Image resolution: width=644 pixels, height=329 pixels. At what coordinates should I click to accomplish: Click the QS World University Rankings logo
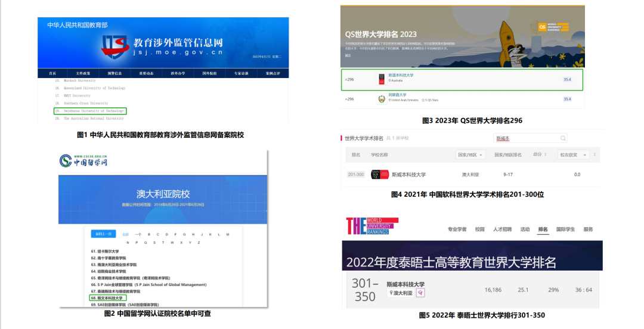pos(553,27)
